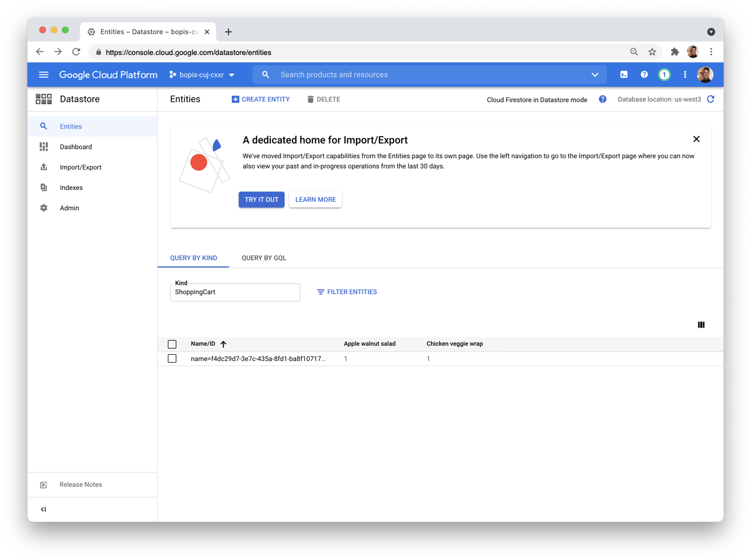
Task: Click Filter Entities button
Action: tap(347, 292)
